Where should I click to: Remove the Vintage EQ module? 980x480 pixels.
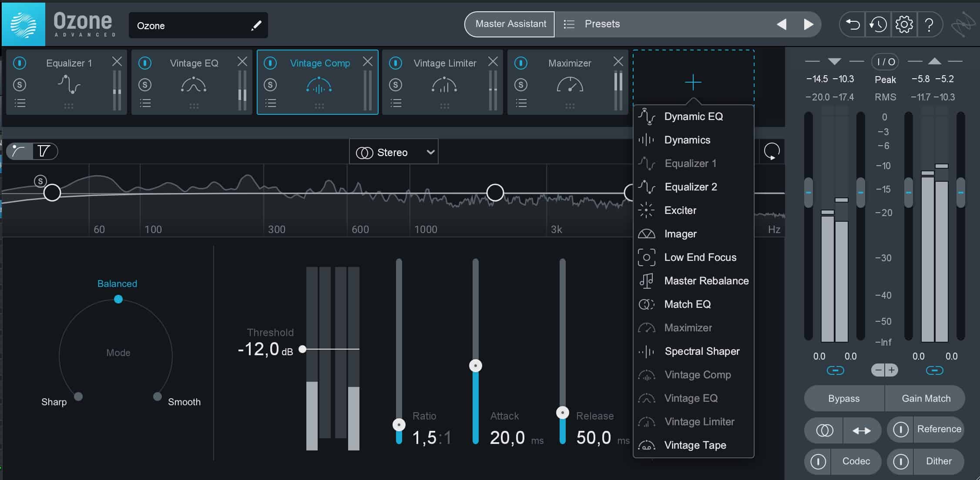pos(242,62)
